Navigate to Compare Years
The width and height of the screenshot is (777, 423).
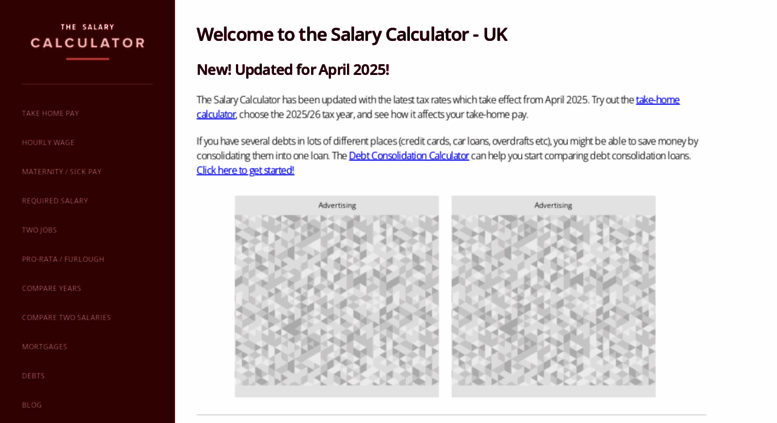52,288
